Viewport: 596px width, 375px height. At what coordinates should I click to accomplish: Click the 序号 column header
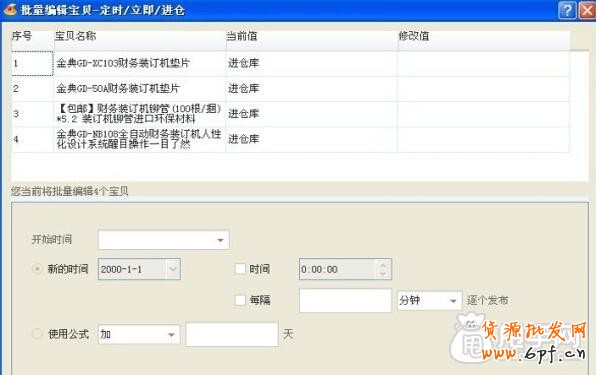click(33, 40)
